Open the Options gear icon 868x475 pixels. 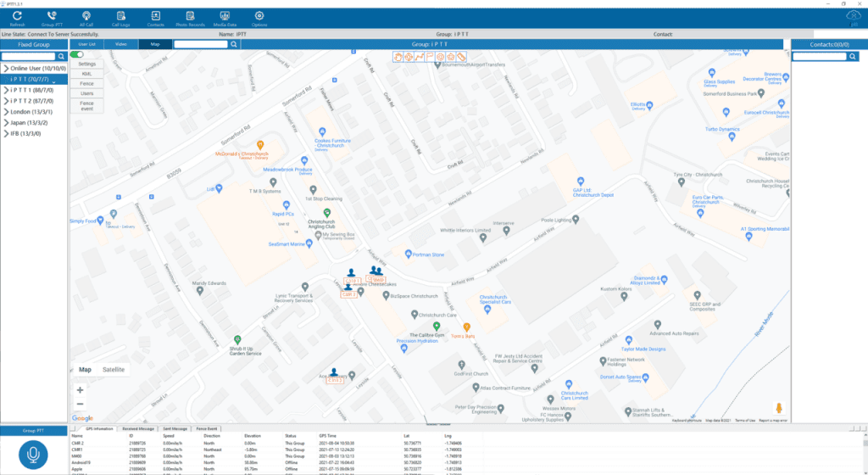click(259, 16)
